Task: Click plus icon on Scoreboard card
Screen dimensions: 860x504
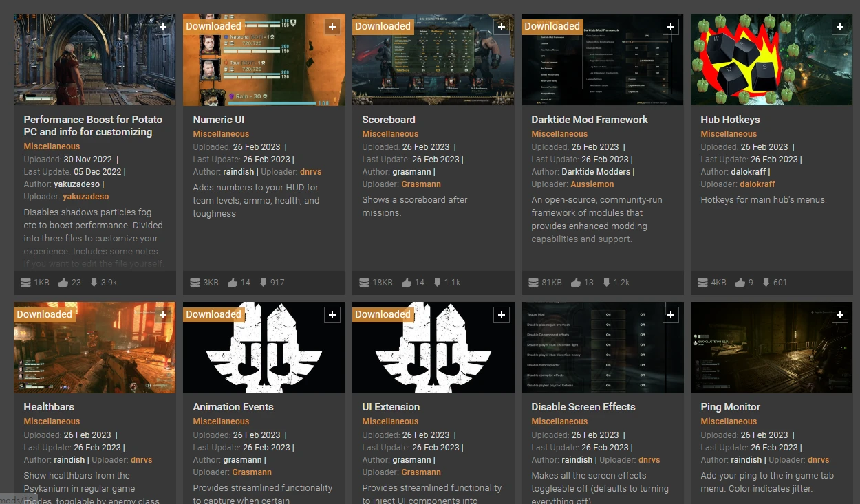Action: click(x=502, y=27)
